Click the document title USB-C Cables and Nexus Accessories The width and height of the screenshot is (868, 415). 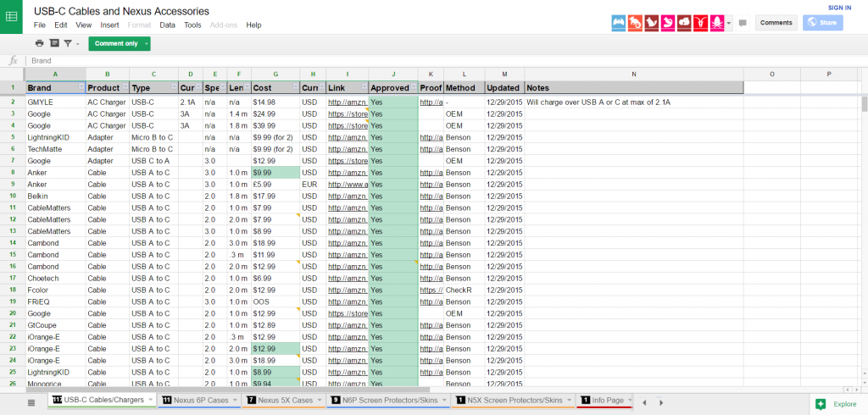(121, 11)
